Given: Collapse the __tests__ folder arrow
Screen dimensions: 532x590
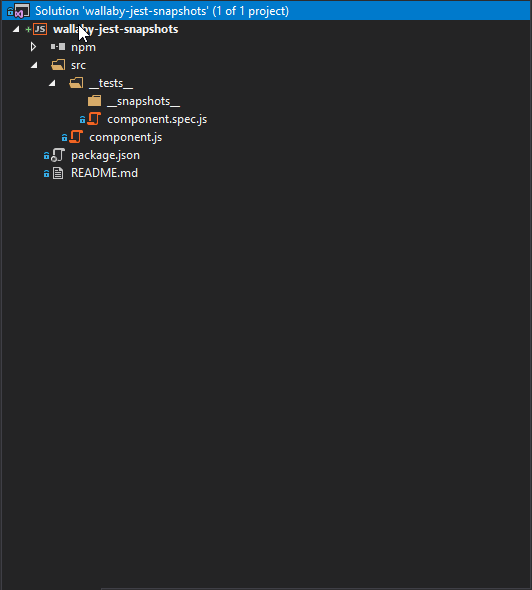Looking at the screenshot, I should click(52, 83).
